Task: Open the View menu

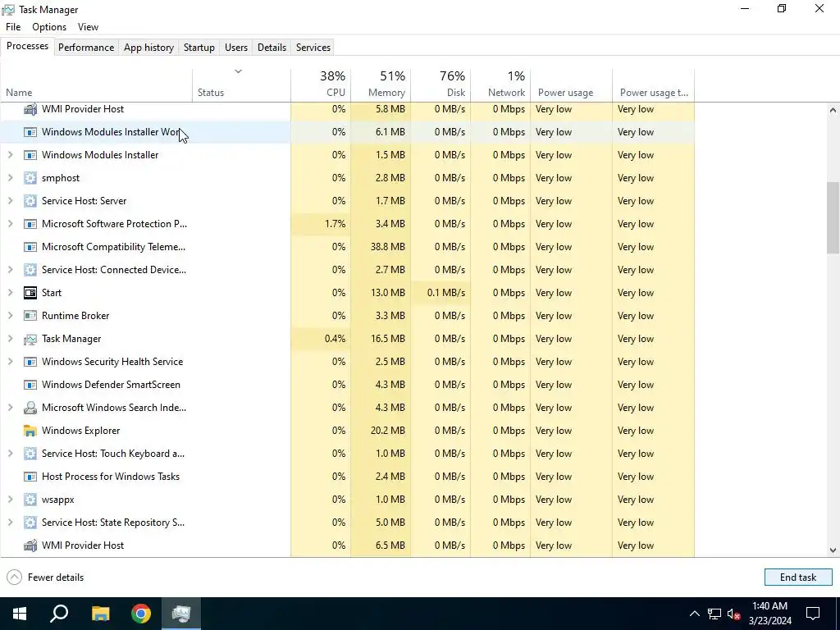Action: coord(88,27)
